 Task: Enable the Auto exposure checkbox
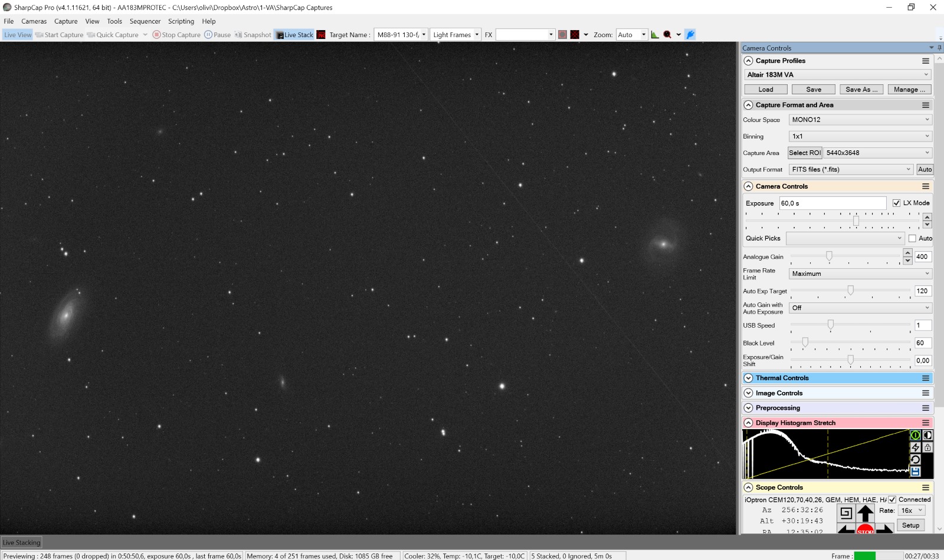912,238
